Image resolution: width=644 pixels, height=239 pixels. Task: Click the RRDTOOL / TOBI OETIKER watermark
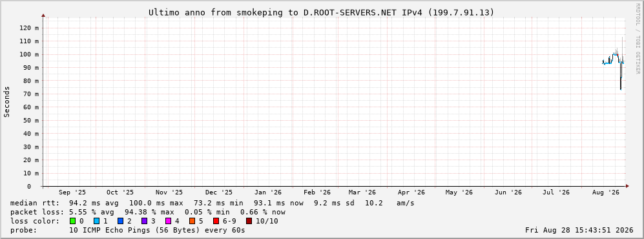tap(638, 38)
